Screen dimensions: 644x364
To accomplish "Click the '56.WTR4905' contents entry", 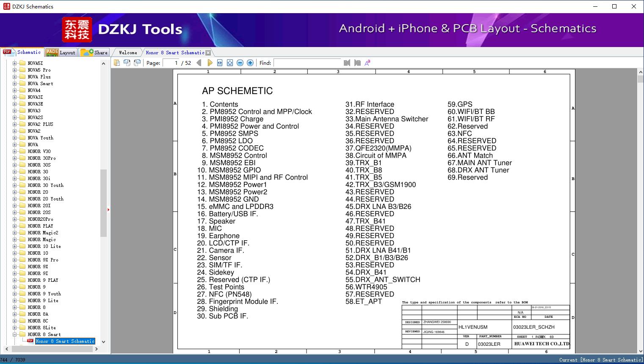I will click(x=366, y=287).
